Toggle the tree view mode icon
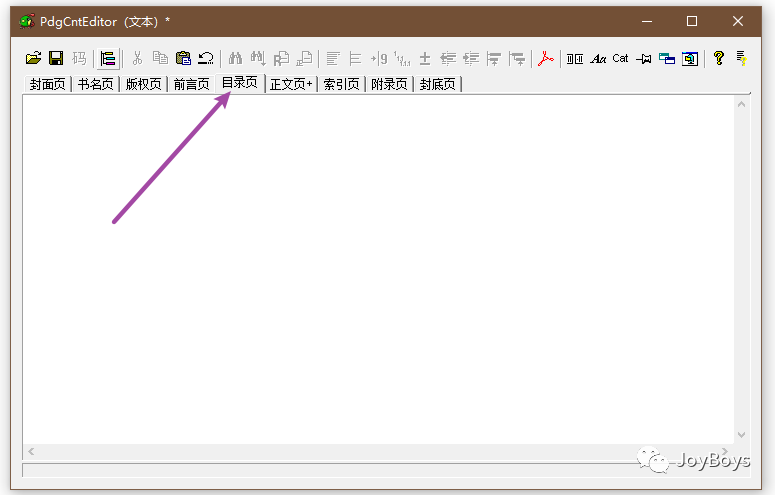This screenshot has height=495, width=775. click(107, 58)
